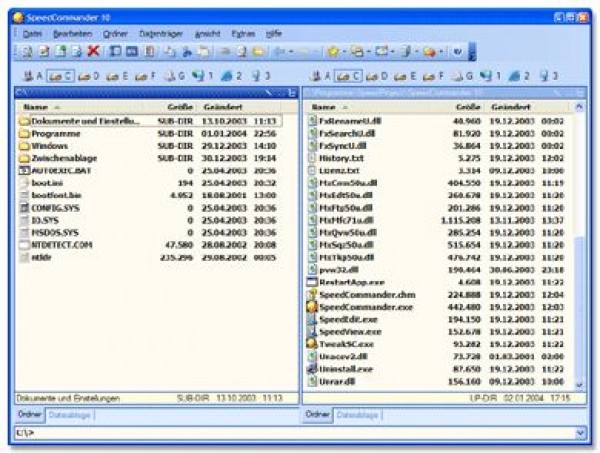The height and width of the screenshot is (453, 600).
Task: Click the SpeedEdit.exe file icon
Action: point(312,319)
